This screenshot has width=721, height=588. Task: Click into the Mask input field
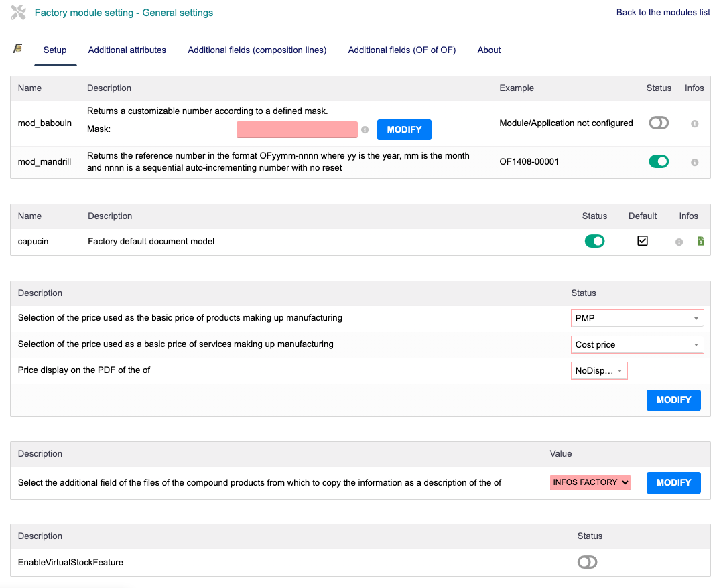(297, 130)
